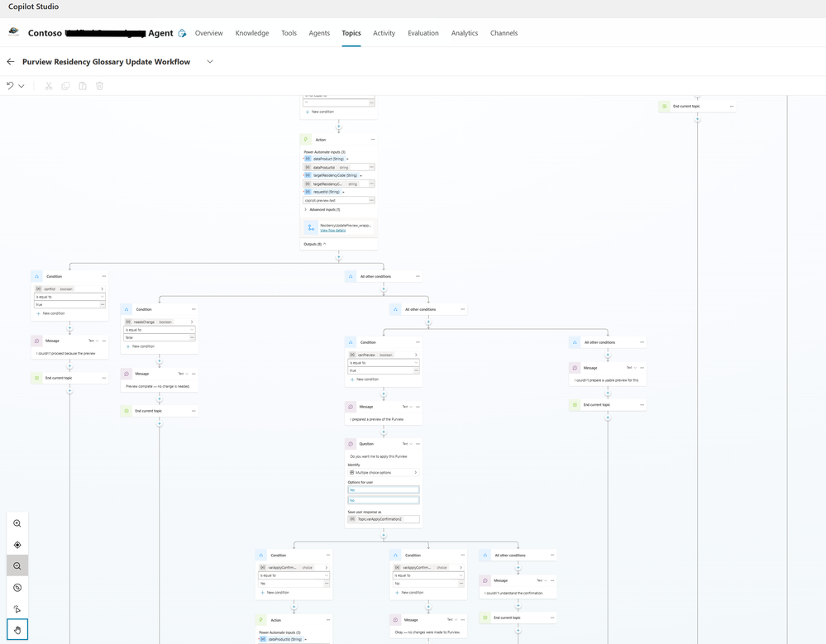The image size is (826, 644).
Task: Click the No option field
Action: point(384,499)
